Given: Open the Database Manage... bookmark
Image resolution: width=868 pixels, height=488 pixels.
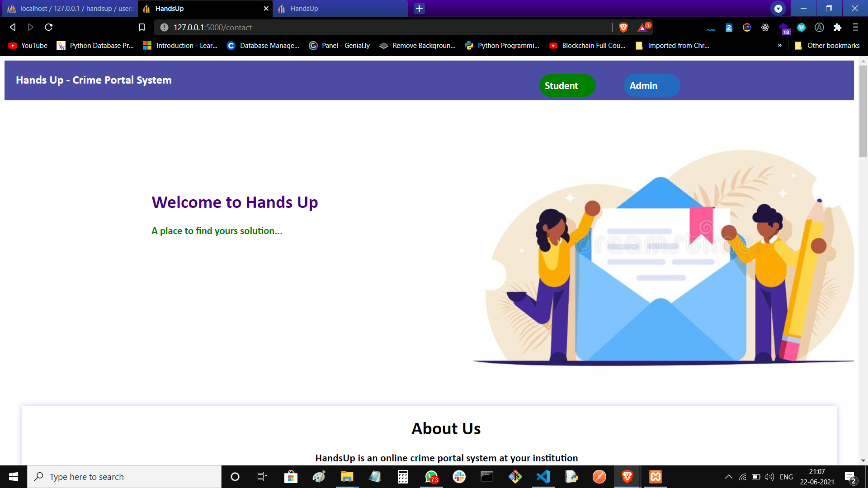Looking at the screenshot, I should pos(263,46).
